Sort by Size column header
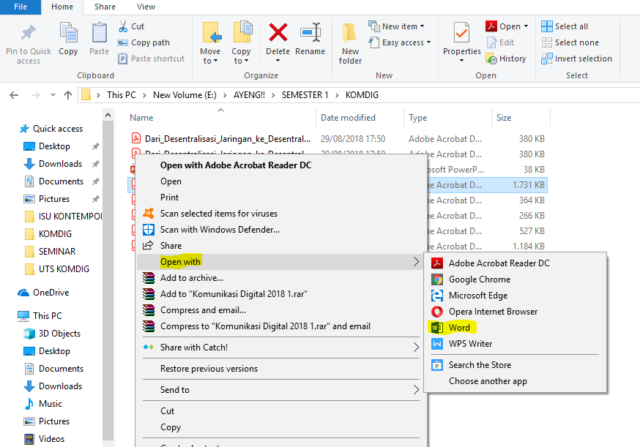This screenshot has width=640, height=447. (504, 118)
